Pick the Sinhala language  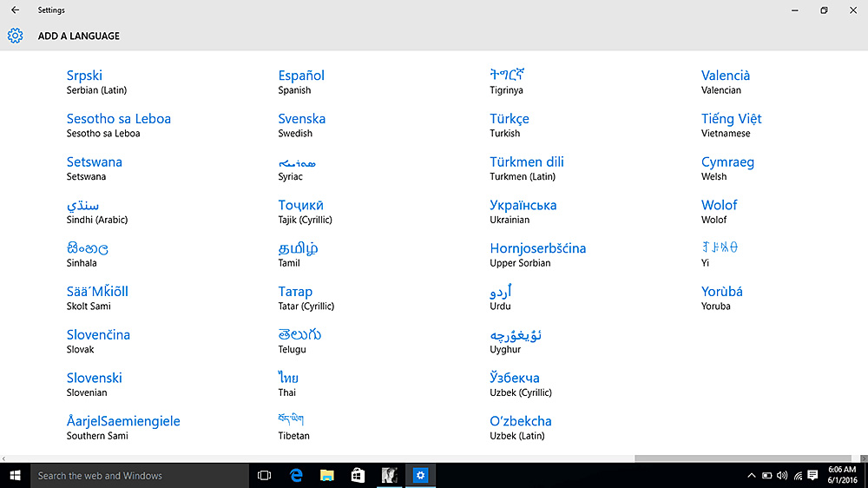pyautogui.click(x=87, y=254)
